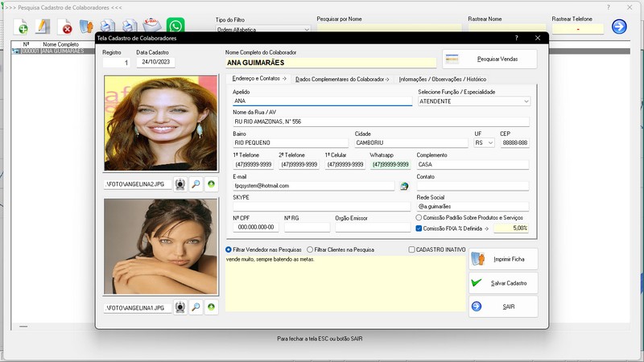The height and width of the screenshot is (362, 644).
Task: Click the green arrow icon beside ANGELINA2.JPG
Action: (211, 185)
